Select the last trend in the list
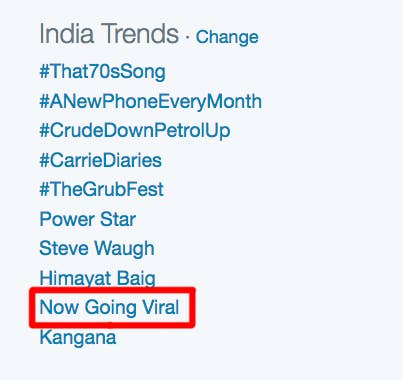Screen dimensions: 403x380 pyautogui.click(x=78, y=337)
